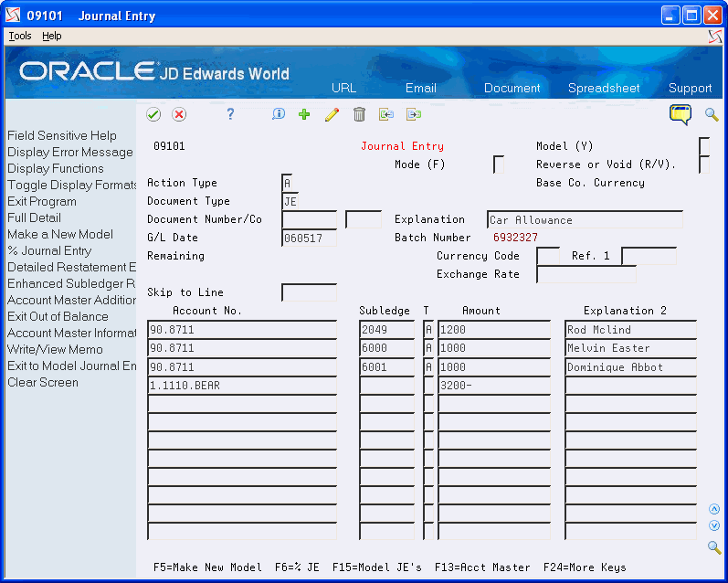Select Field Sensitive Help in sidebar

point(62,135)
